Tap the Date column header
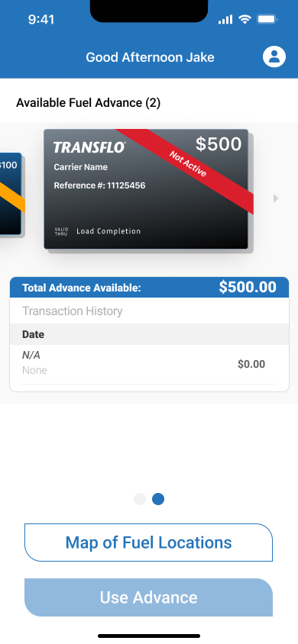Viewport: 298px width, 644px height. tap(34, 334)
